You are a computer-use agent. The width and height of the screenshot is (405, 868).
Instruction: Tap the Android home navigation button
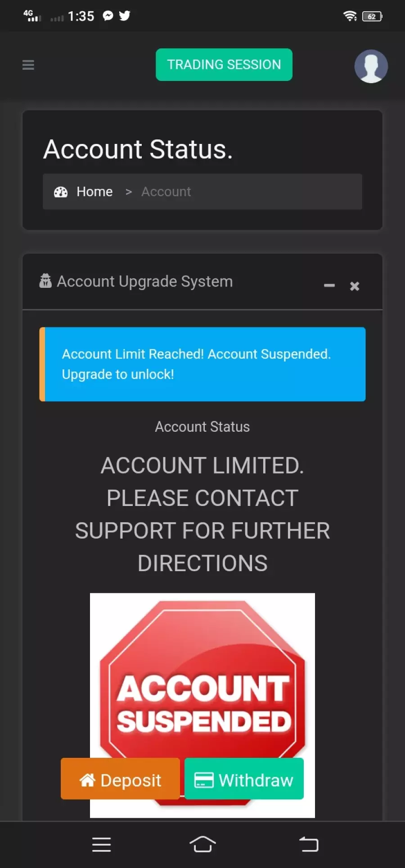click(x=202, y=844)
